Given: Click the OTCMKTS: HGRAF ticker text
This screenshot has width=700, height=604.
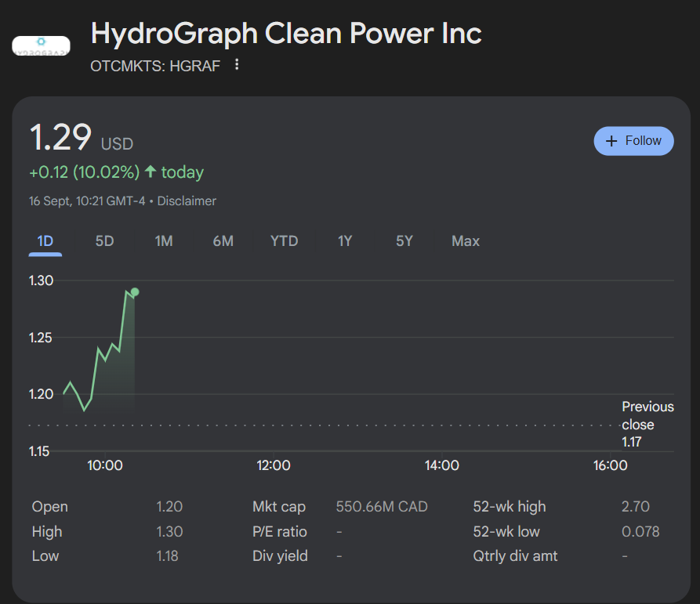Looking at the screenshot, I should (x=155, y=66).
